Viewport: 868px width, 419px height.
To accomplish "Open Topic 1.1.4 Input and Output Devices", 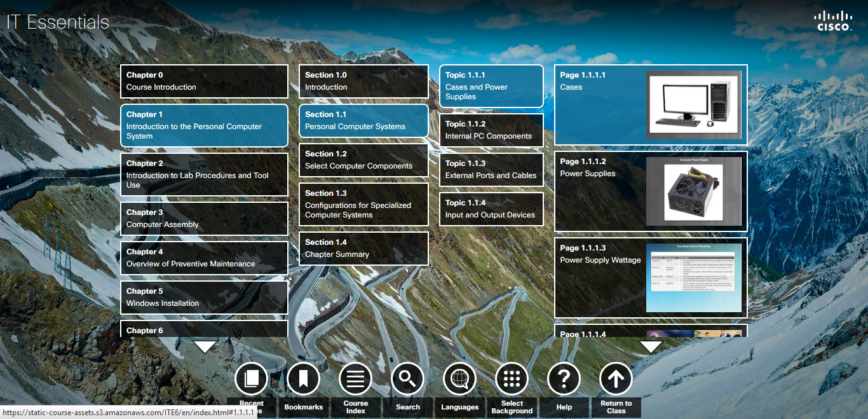I will click(491, 209).
